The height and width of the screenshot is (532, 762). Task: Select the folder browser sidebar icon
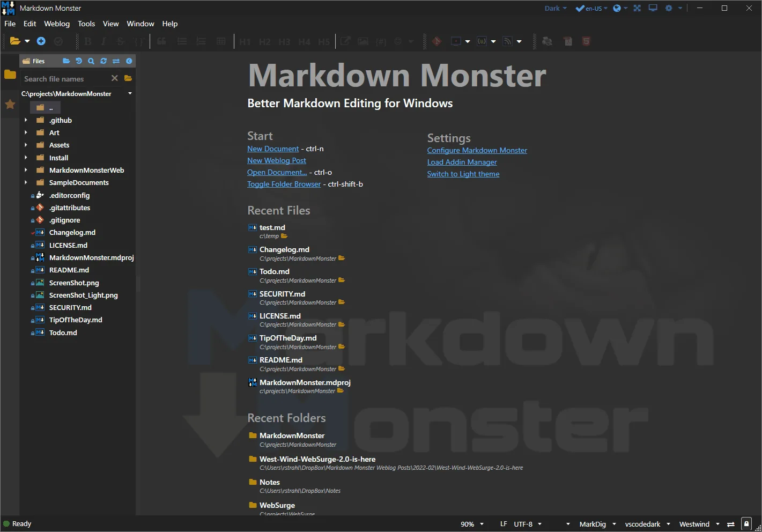10,75
